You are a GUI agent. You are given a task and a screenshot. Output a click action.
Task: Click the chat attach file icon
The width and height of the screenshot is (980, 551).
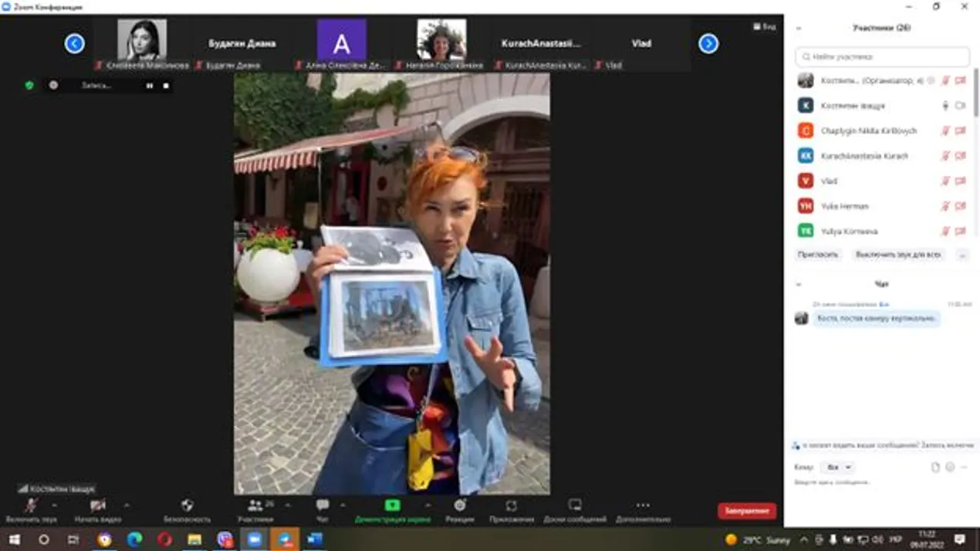[x=936, y=467]
